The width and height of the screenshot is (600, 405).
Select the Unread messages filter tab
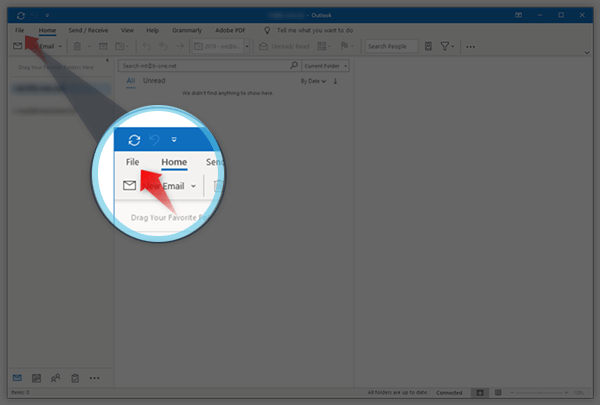tap(154, 80)
